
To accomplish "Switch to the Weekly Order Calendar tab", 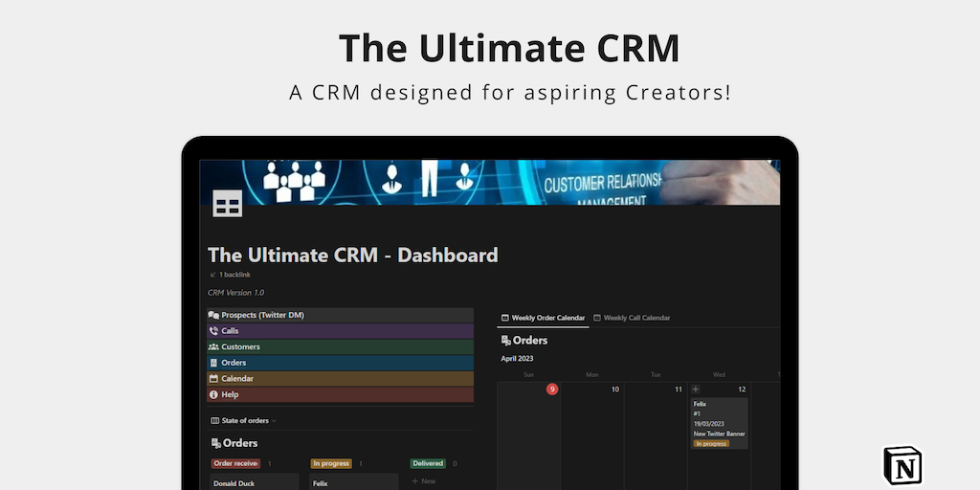I will click(x=544, y=318).
